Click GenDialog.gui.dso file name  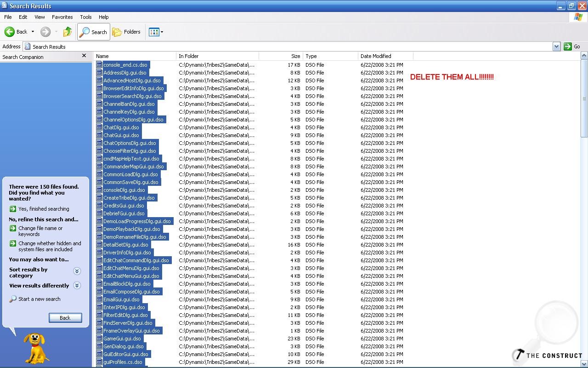124,346
